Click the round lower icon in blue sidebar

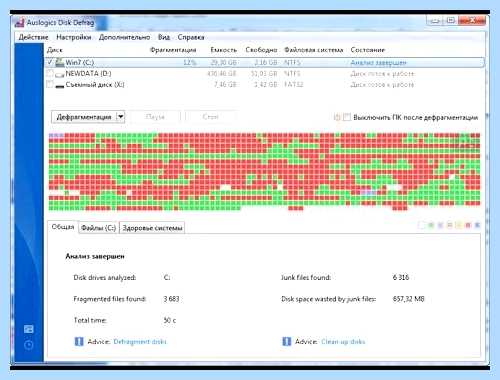click(29, 345)
